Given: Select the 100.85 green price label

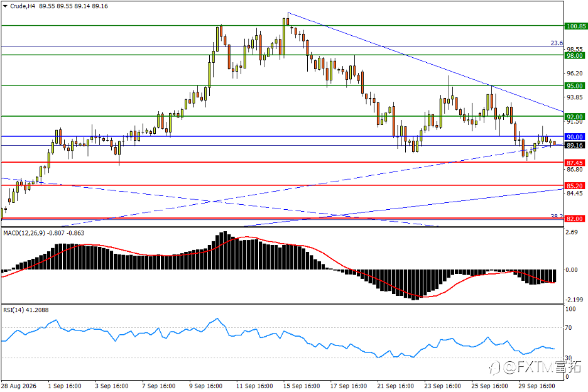Looking at the screenshot, I should pyautogui.click(x=576, y=26).
